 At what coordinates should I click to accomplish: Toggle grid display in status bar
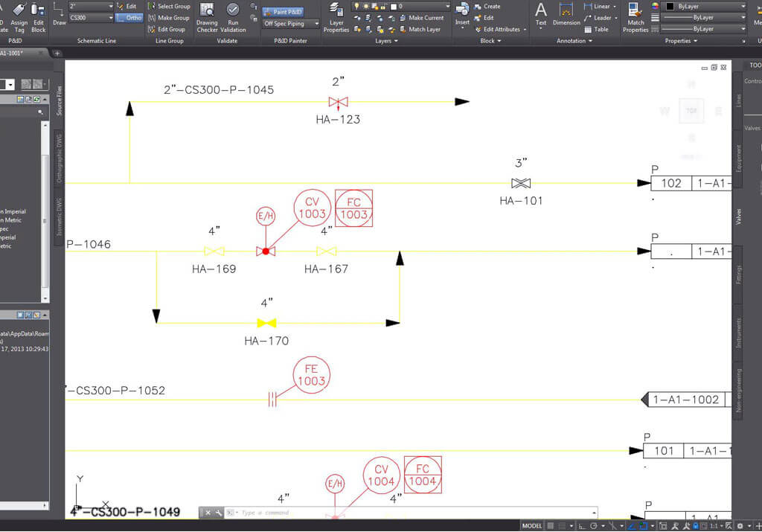point(551,526)
